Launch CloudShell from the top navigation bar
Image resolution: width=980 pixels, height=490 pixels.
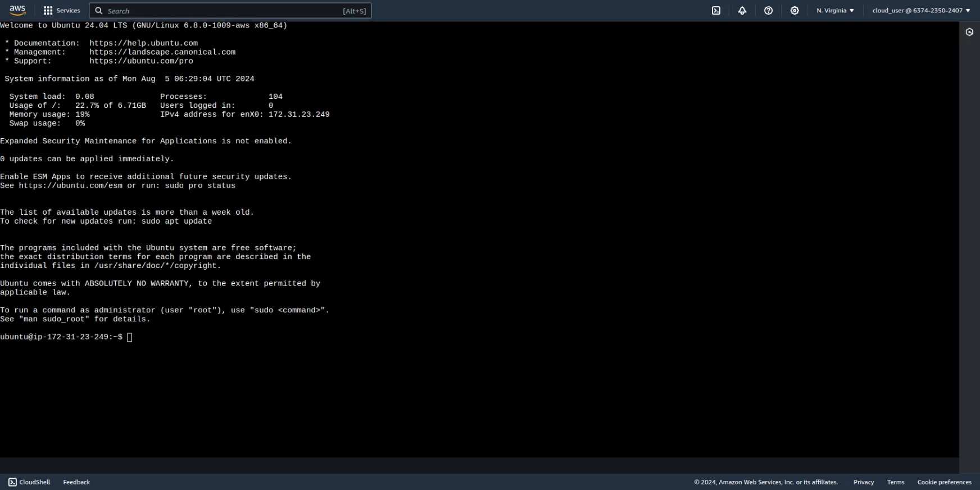click(x=716, y=11)
